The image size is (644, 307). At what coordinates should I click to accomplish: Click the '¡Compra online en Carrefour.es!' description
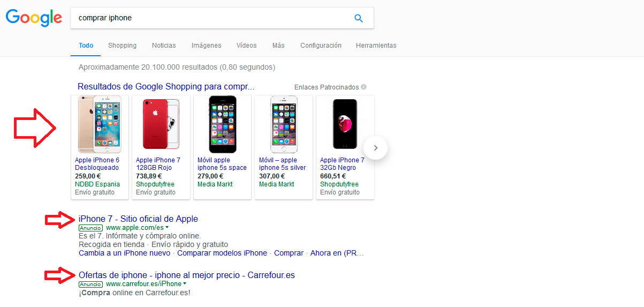coord(134,293)
